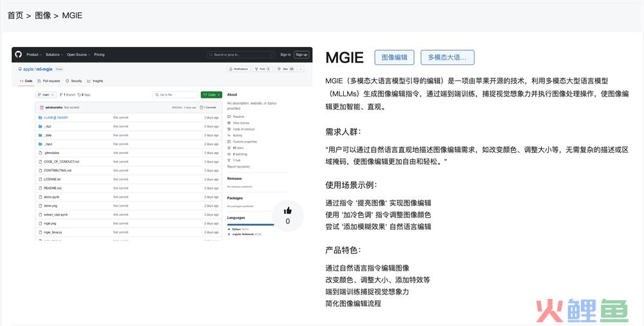The height and width of the screenshot is (326, 644).
Task: Click the 8 watching eye entry
Action: pyautogui.click(x=238, y=154)
